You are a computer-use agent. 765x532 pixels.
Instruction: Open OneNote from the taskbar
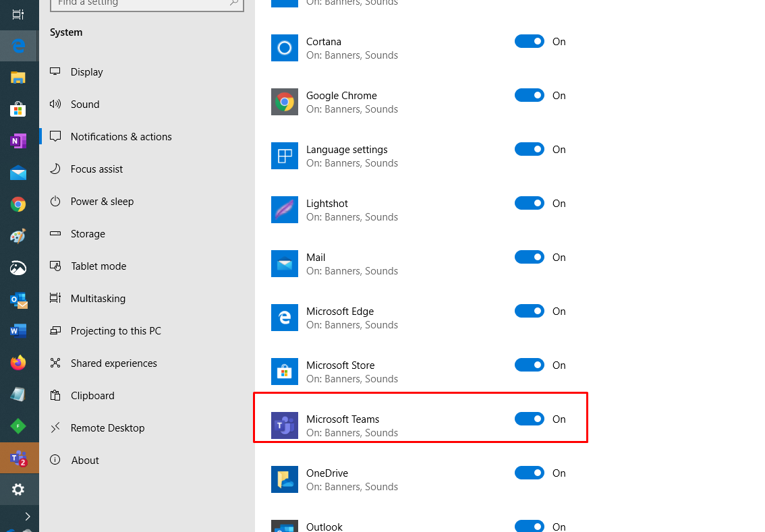pos(18,141)
